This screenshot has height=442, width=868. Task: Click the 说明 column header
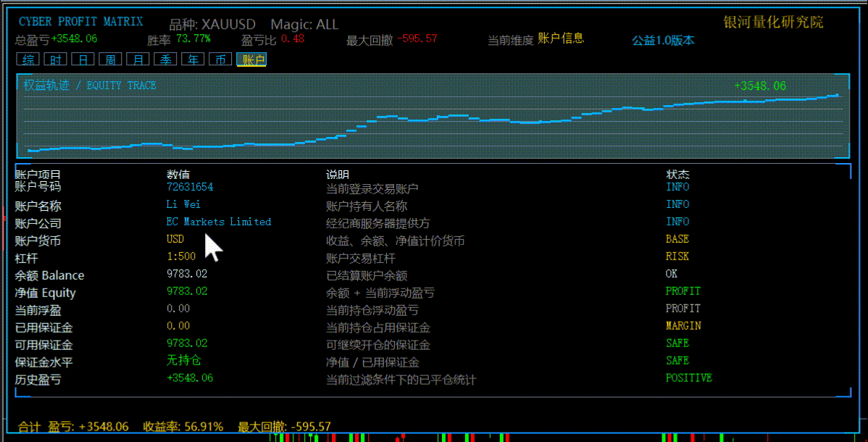(338, 175)
